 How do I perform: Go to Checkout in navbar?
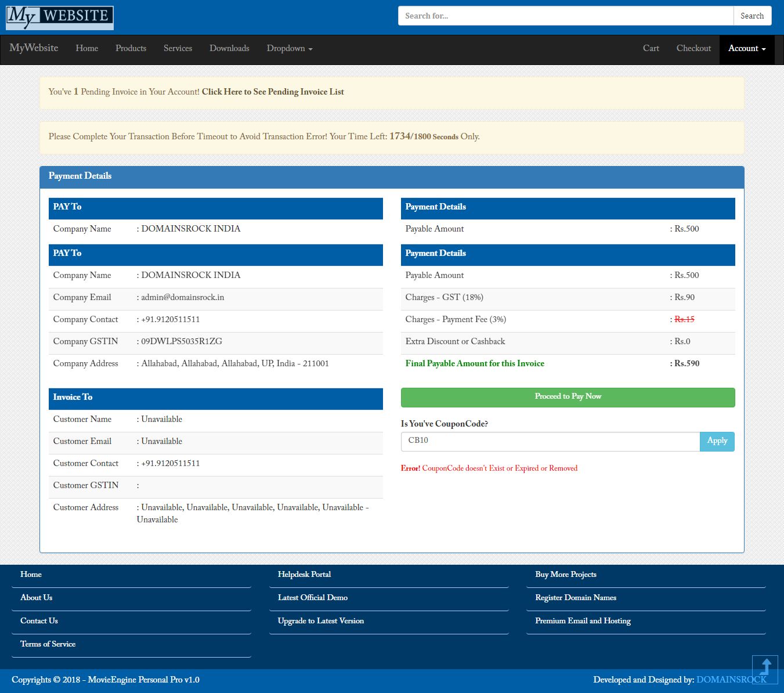(x=693, y=49)
